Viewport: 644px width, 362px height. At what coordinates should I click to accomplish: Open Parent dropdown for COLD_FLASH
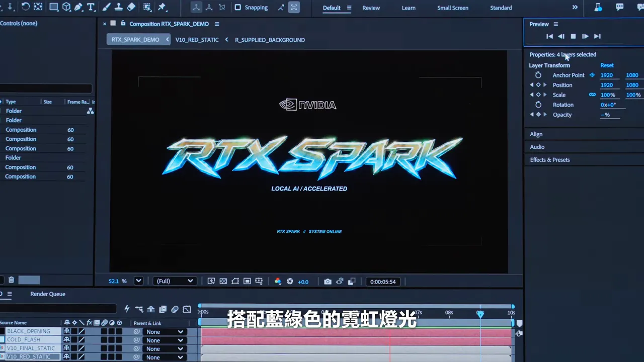coord(165,340)
